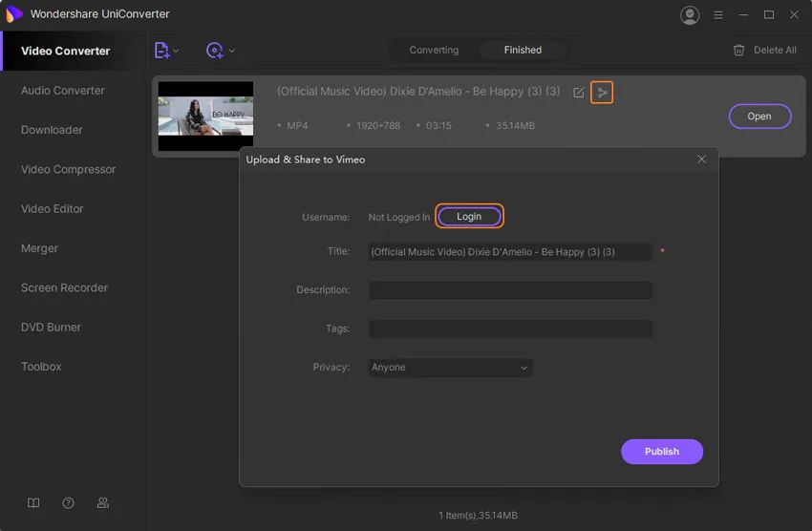Viewport: 812px width, 531px height.
Task: Click the community users icon in sidebar
Action: click(x=102, y=503)
